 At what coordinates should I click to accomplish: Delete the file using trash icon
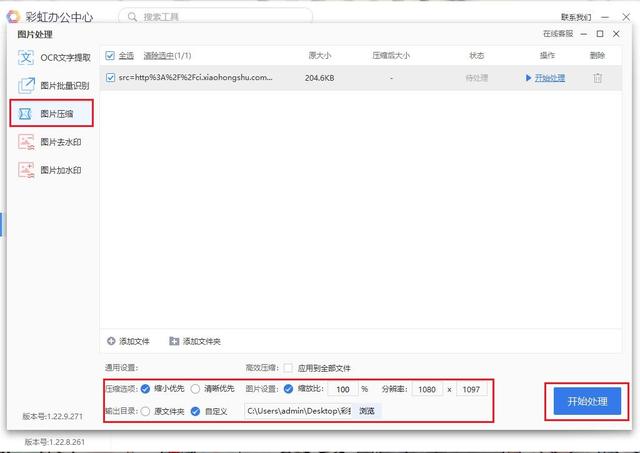[x=598, y=78]
